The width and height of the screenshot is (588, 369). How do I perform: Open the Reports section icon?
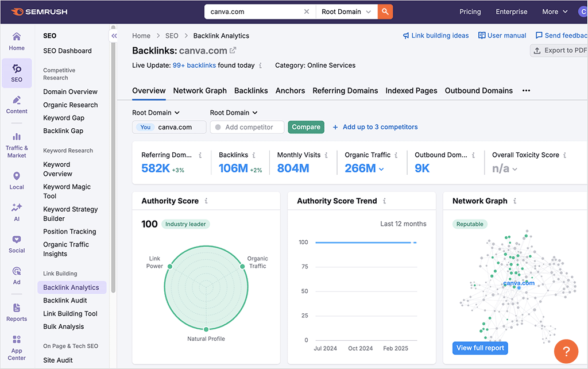click(x=17, y=312)
